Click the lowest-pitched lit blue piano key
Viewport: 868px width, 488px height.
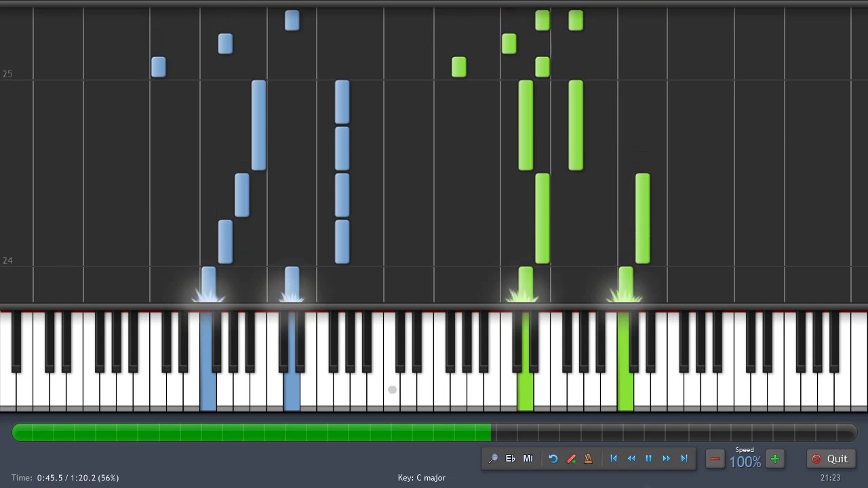208,390
